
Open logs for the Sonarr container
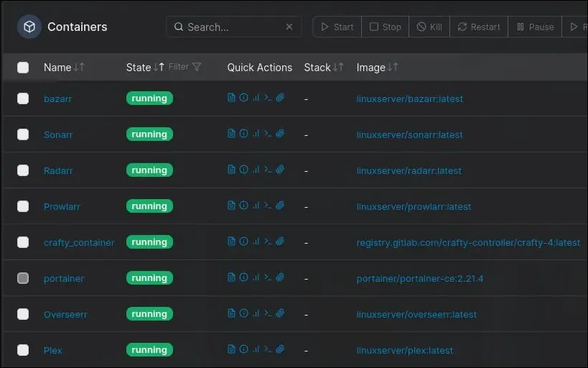click(231, 134)
